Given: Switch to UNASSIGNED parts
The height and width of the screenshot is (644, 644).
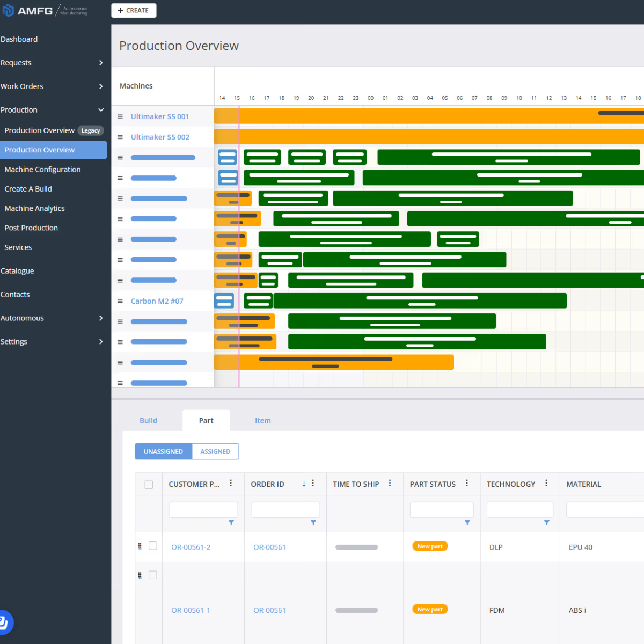Looking at the screenshot, I should pos(163,452).
